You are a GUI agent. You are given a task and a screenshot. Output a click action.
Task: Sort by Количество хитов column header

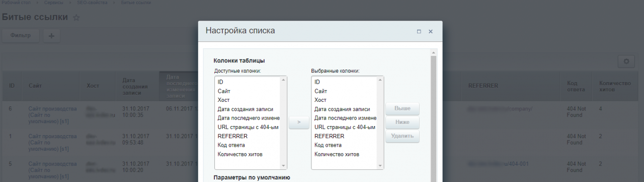coord(617,86)
